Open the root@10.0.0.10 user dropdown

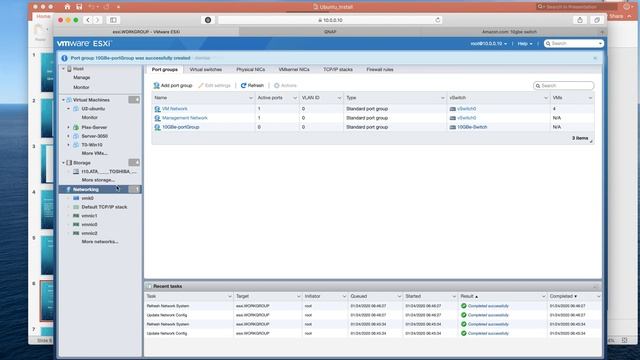[x=489, y=44]
